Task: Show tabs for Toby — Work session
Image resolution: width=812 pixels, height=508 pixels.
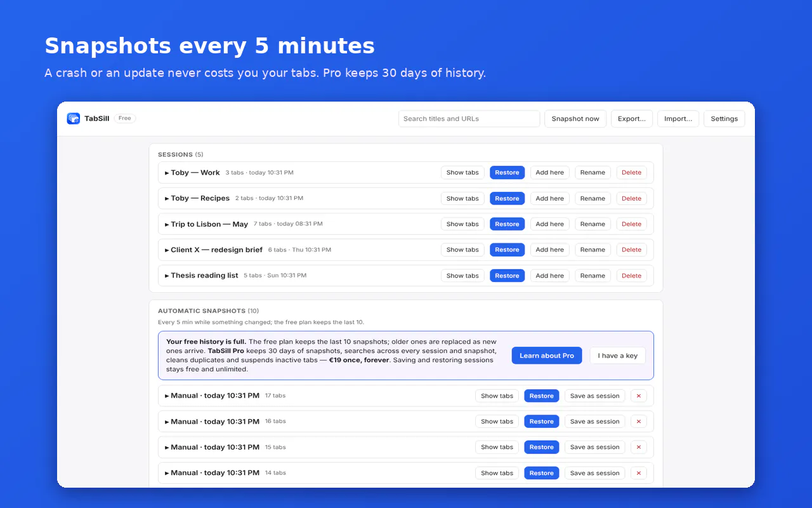Action: click(x=462, y=173)
